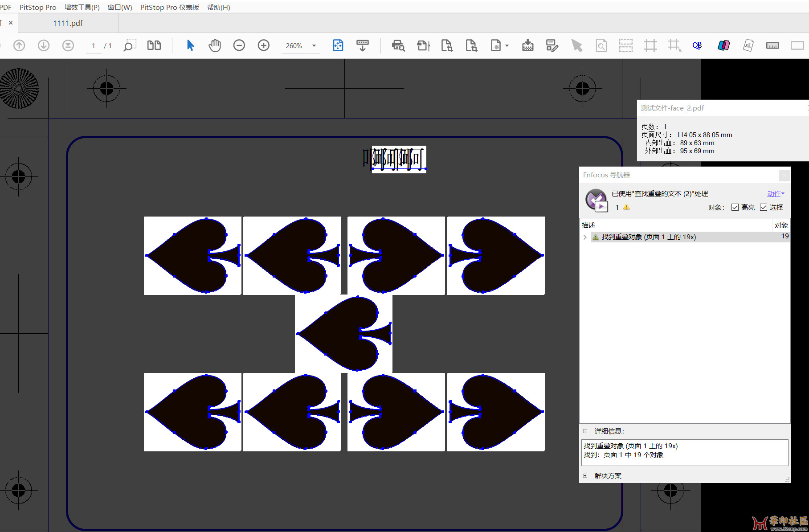Click the grid crosshatch icon

point(650,45)
